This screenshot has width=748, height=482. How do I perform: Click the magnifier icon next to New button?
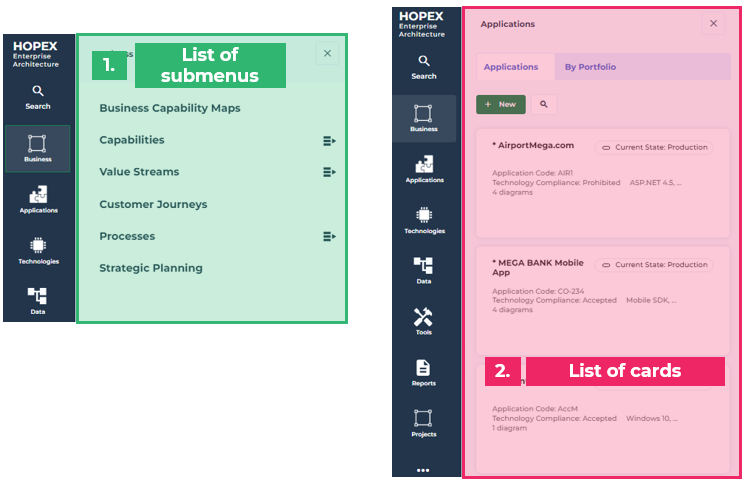click(x=541, y=104)
